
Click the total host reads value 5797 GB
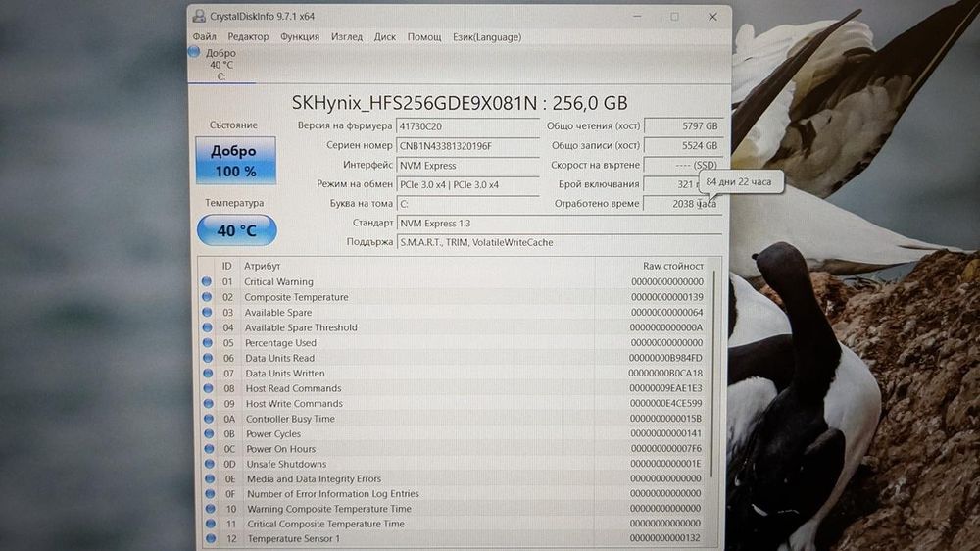click(683, 125)
